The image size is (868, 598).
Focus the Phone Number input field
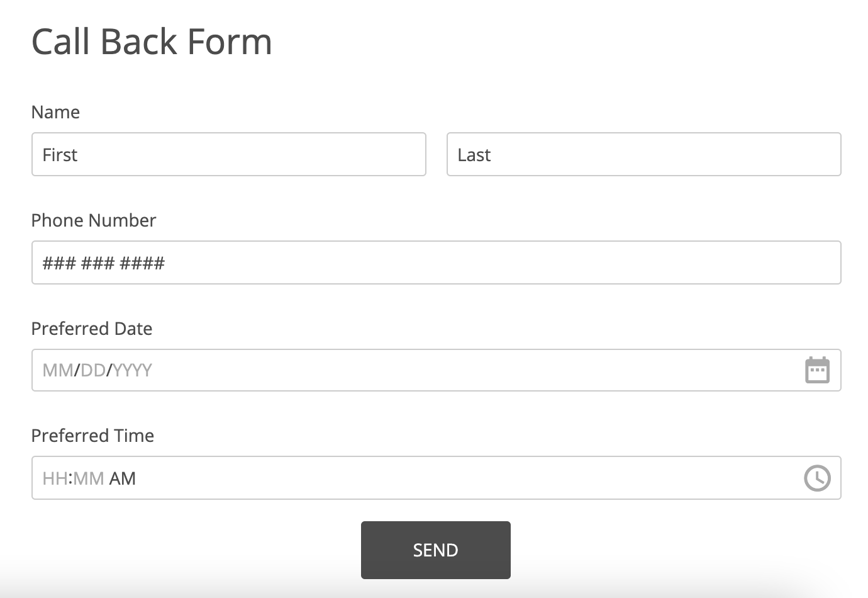437,262
